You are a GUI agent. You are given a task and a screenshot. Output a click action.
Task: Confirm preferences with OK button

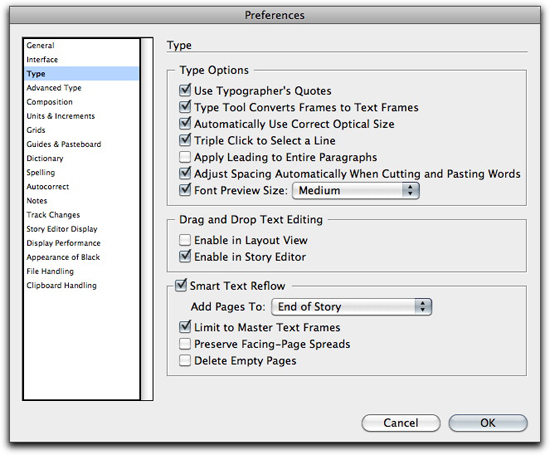click(x=488, y=423)
